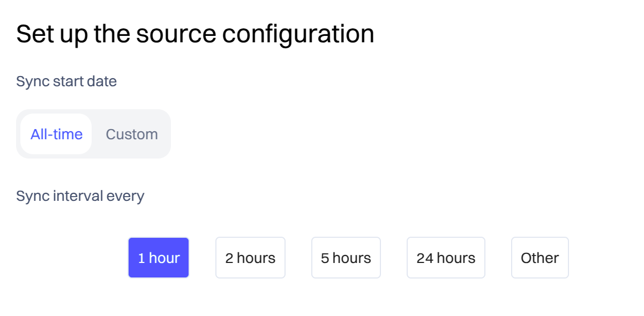Sync every five hours button

346,258
